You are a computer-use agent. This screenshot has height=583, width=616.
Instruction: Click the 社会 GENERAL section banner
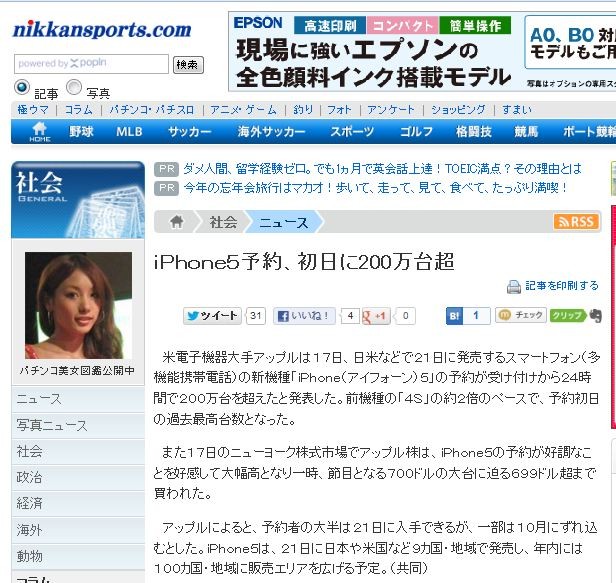tap(78, 200)
